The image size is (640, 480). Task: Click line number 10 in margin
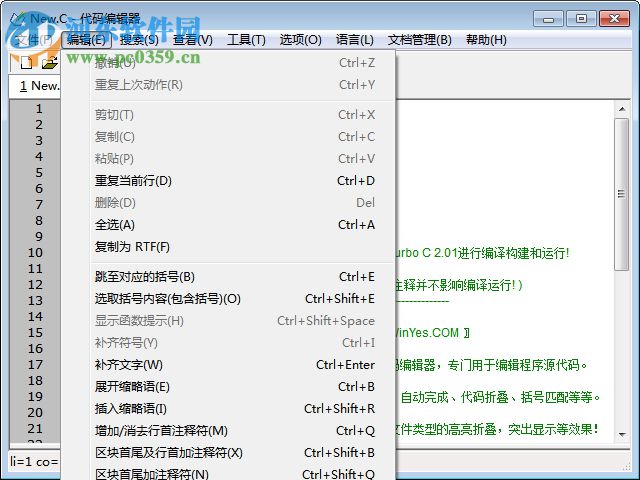pos(35,253)
